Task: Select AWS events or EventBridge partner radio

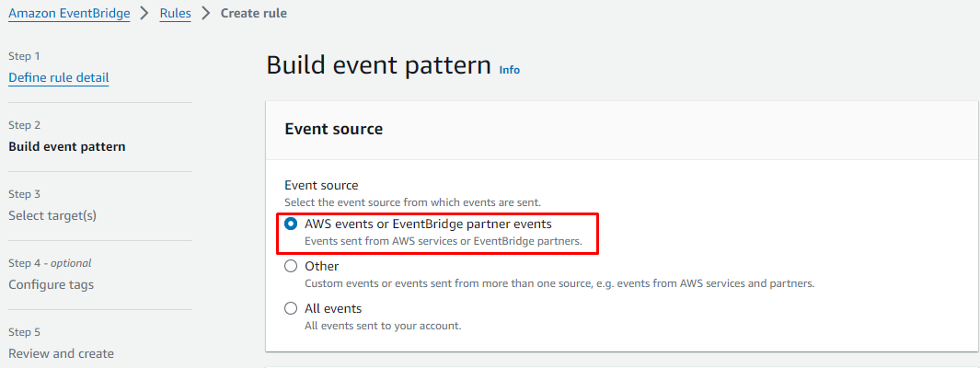Action: pyautogui.click(x=291, y=224)
